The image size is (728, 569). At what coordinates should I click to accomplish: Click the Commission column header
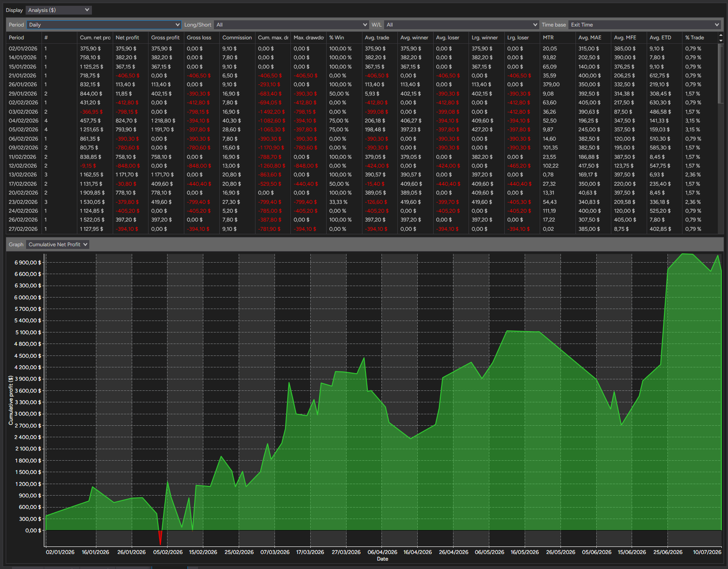[237, 38]
